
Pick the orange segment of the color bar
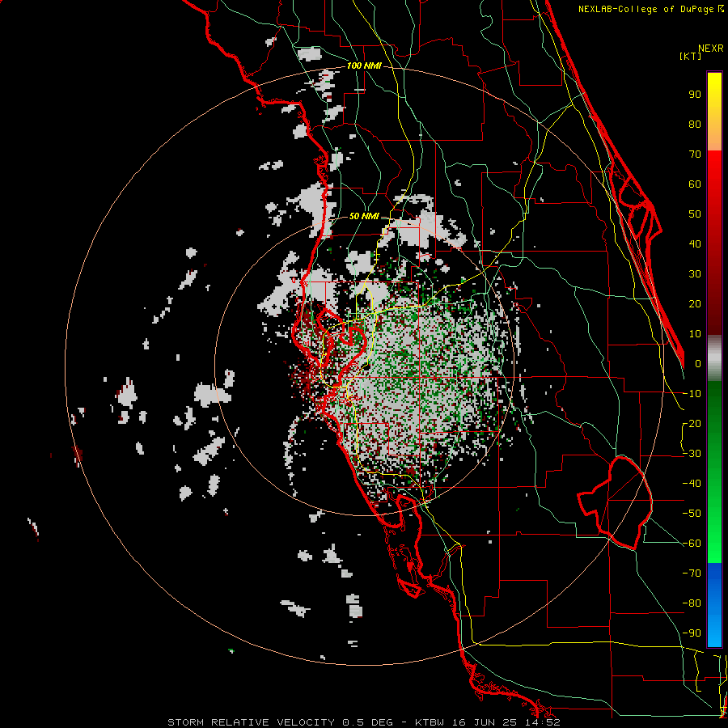714,134
